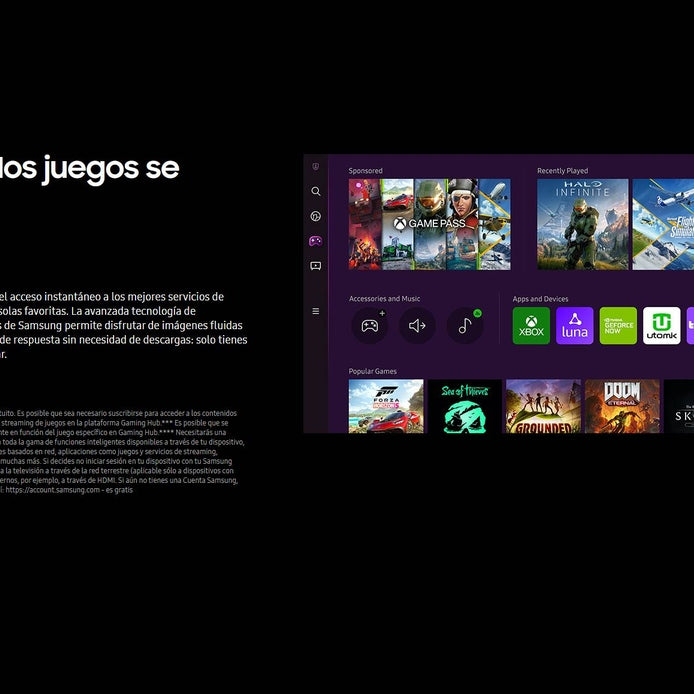Viewport: 694px width, 694px height.
Task: Launch the GeForce NOW app tile
Action: pyautogui.click(x=618, y=326)
